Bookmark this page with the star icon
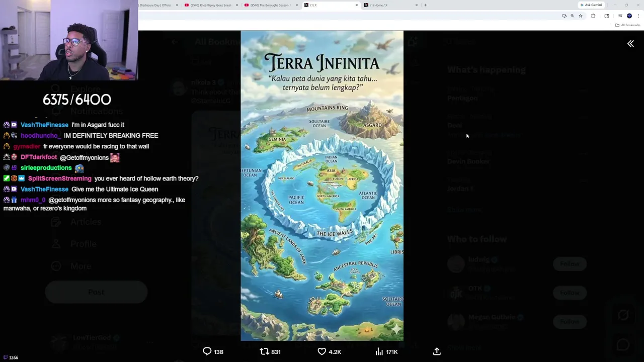The image size is (644, 362). [581, 16]
